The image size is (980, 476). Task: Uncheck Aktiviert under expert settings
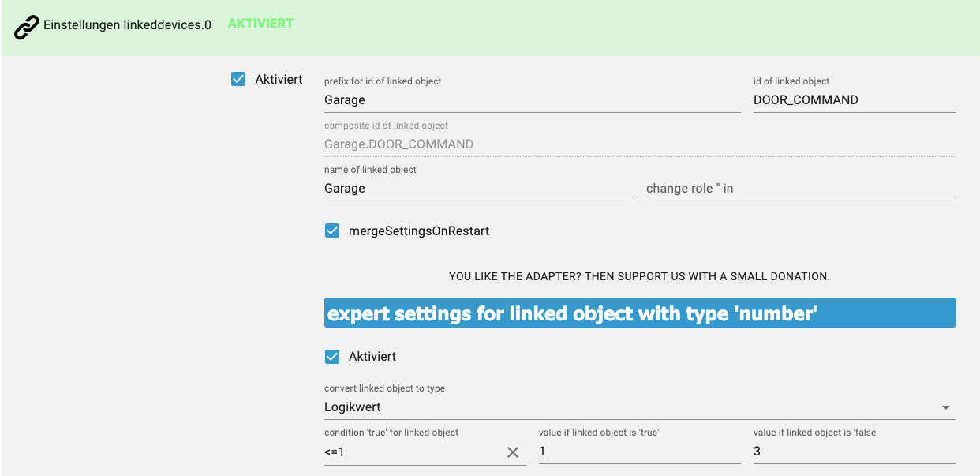(332, 357)
